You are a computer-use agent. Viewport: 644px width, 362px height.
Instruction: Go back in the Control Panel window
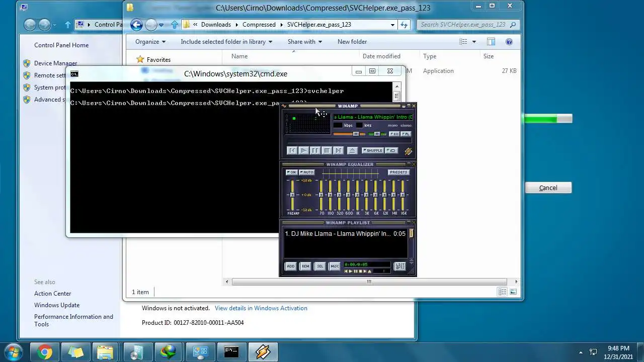[x=30, y=25]
